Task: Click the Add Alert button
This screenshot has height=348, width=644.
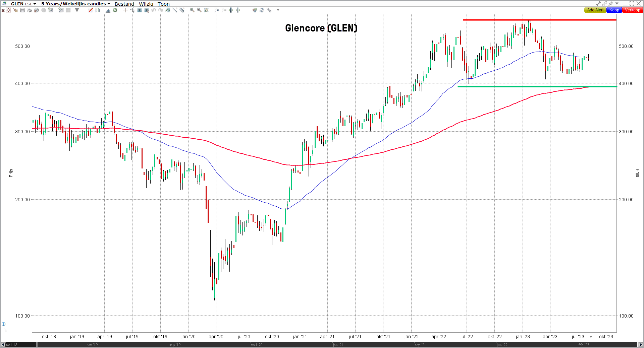Action: click(595, 10)
